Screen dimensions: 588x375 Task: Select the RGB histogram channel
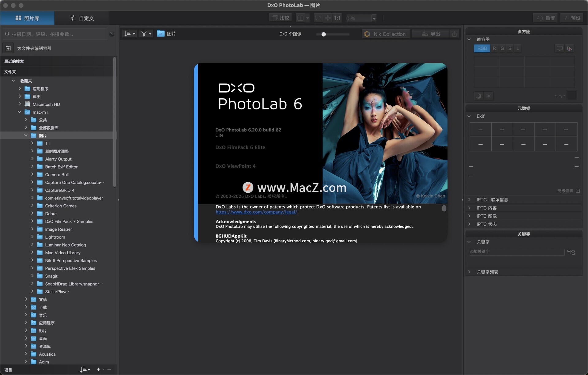click(482, 48)
